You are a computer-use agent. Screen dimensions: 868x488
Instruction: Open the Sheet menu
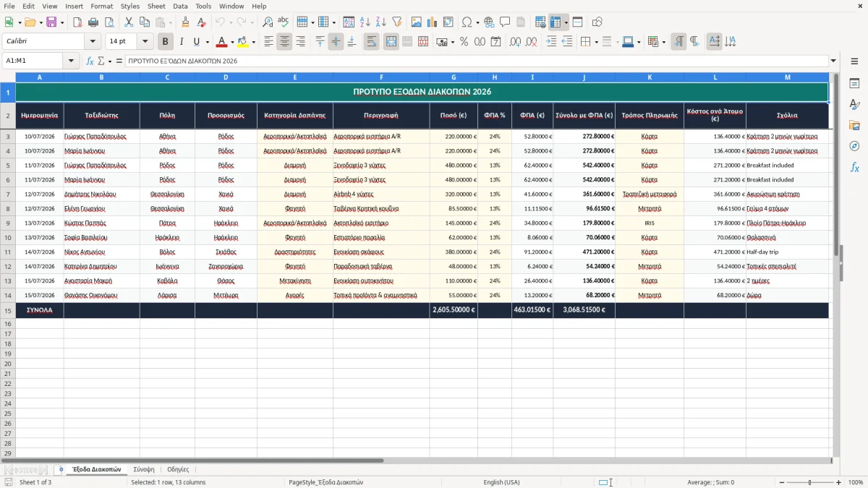tap(156, 6)
